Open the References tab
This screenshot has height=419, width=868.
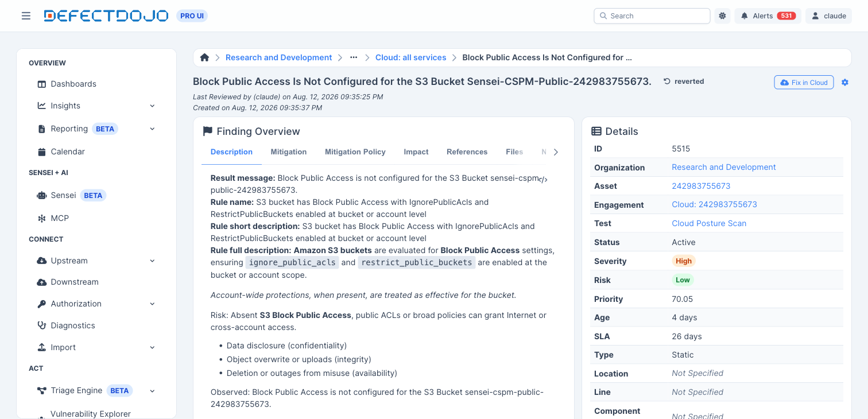click(x=467, y=152)
